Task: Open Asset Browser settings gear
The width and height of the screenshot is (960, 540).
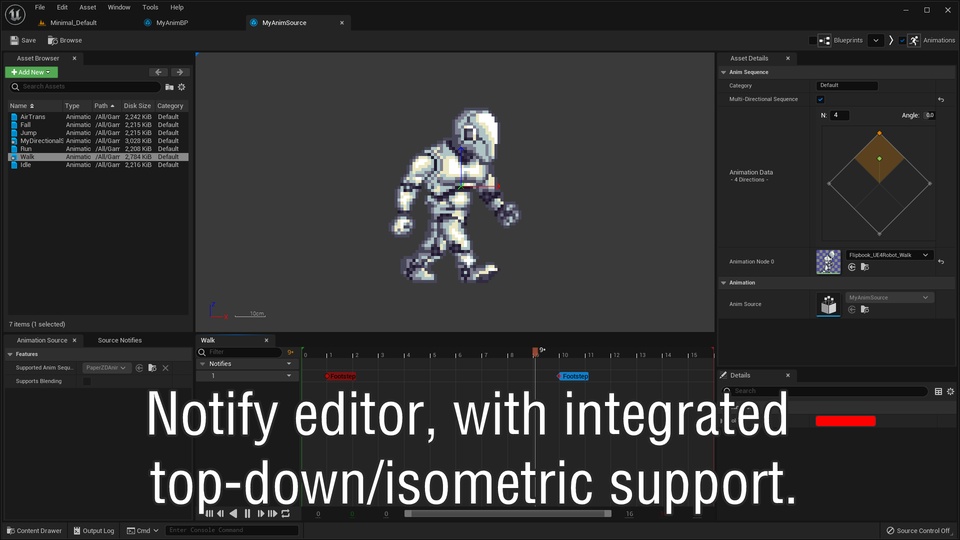Action: click(x=182, y=87)
